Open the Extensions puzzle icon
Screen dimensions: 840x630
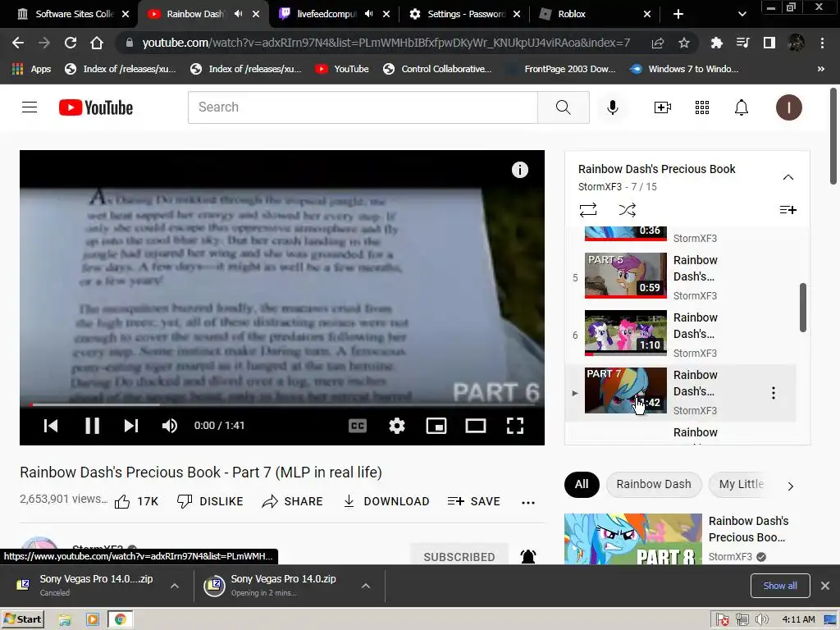pyautogui.click(x=716, y=43)
